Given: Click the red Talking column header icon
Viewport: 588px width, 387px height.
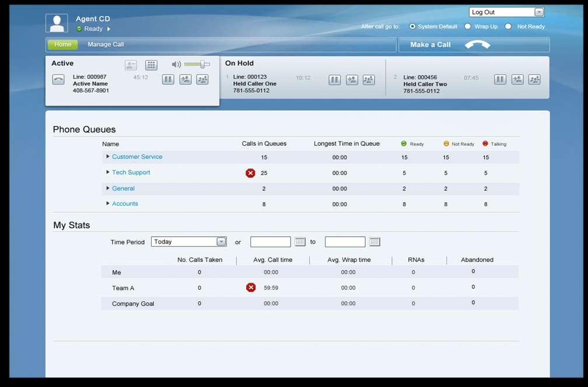Looking at the screenshot, I should [x=485, y=143].
